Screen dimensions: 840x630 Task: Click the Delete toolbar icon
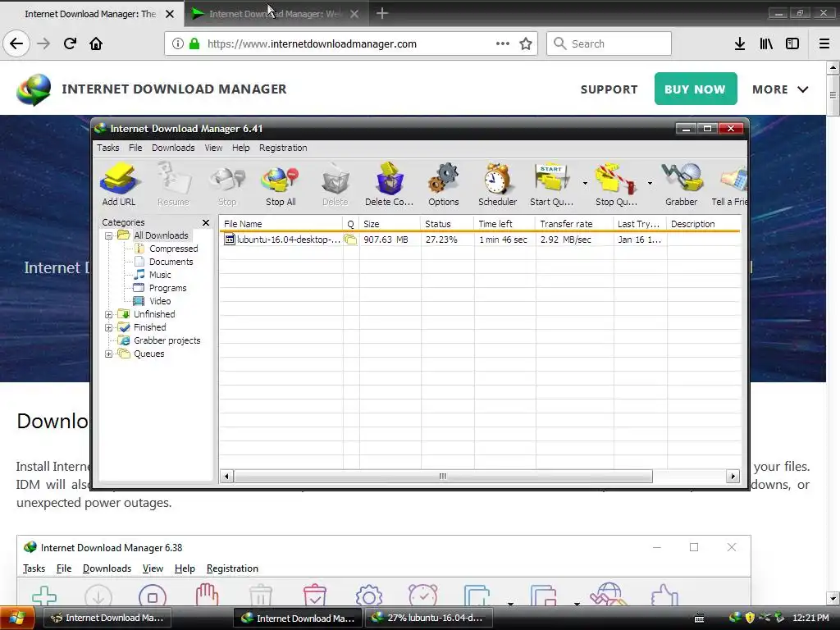pos(336,185)
